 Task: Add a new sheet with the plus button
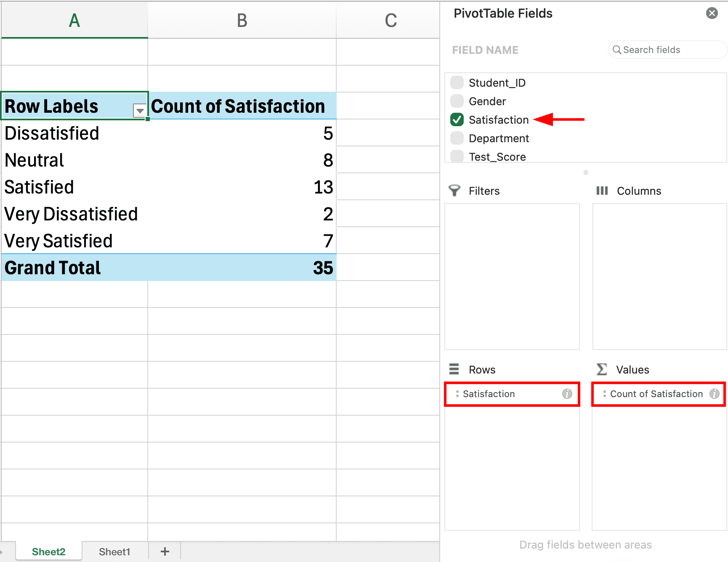coord(164,551)
